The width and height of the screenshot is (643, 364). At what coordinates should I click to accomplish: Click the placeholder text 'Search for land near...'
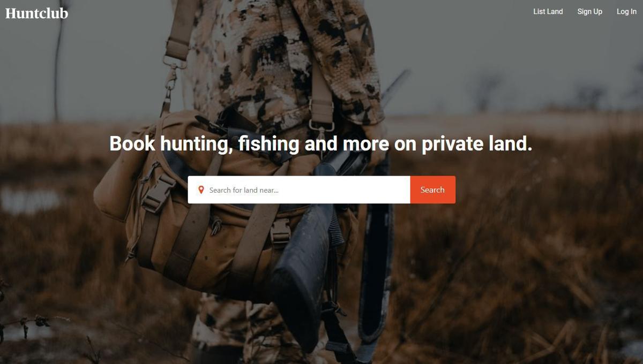244,190
